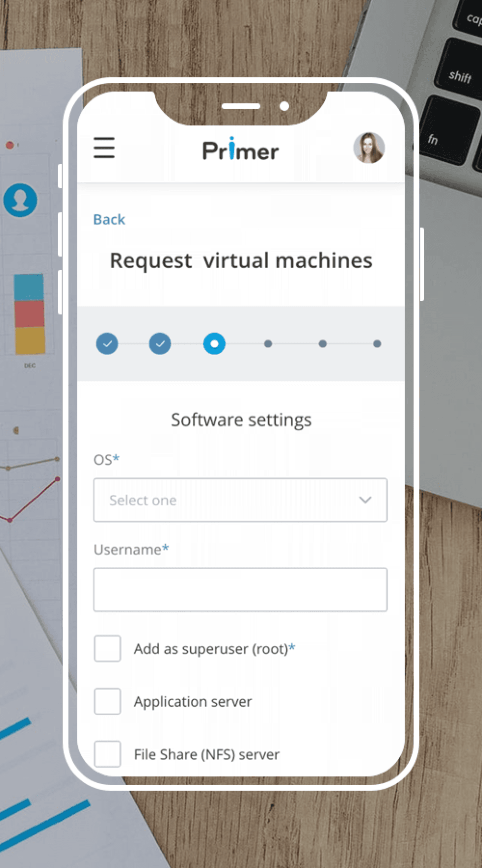This screenshot has width=482, height=868.
Task: Check 'Add as superuser (root)' checkbox
Action: pos(107,648)
